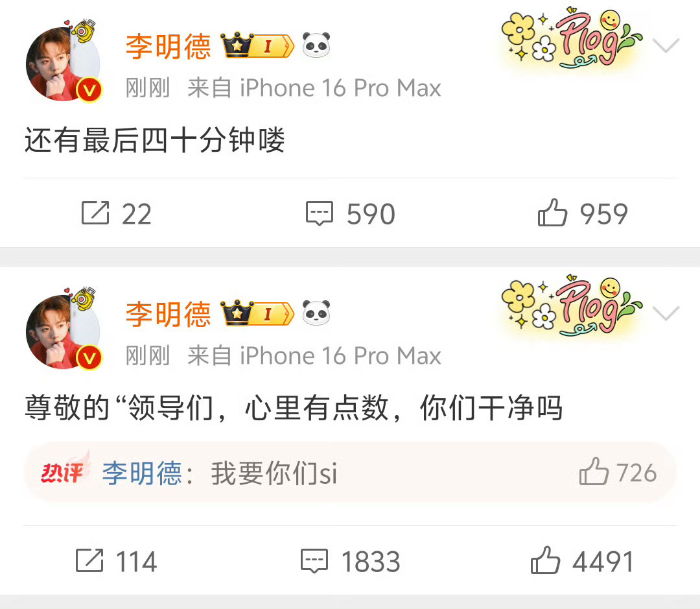The width and height of the screenshot is (700, 609).
Task: Tap 李明德 name in hot comment
Action: pyautogui.click(x=142, y=473)
